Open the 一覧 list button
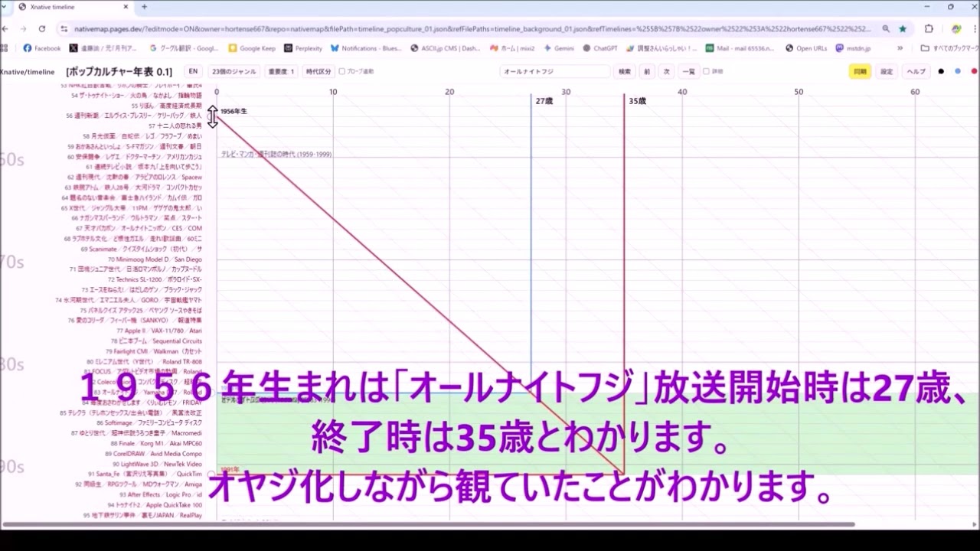980x551 pixels. (x=688, y=71)
